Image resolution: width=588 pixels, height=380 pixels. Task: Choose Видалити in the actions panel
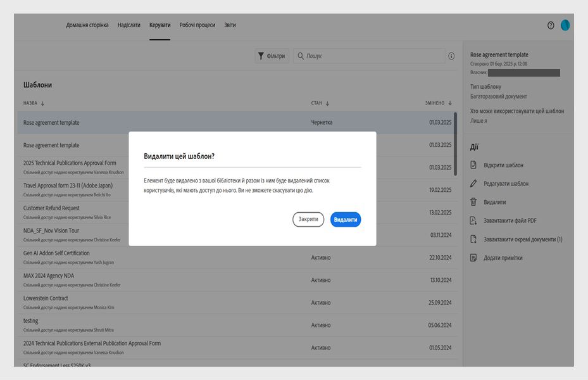click(494, 202)
